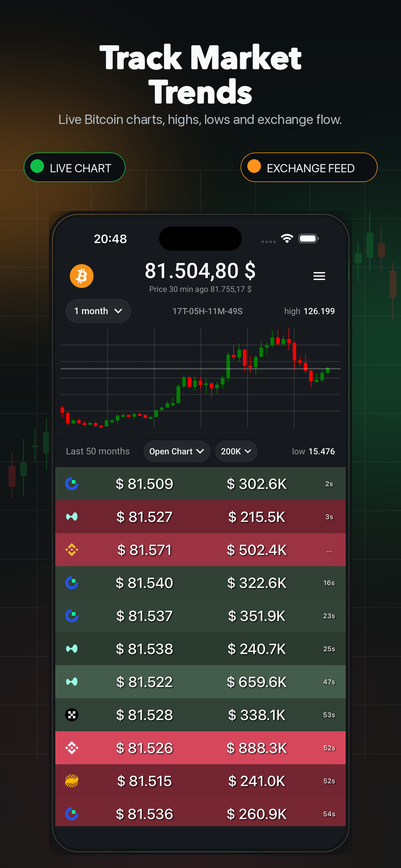Click the 16s timestamp
This screenshot has width=401, height=868.
[x=329, y=583]
